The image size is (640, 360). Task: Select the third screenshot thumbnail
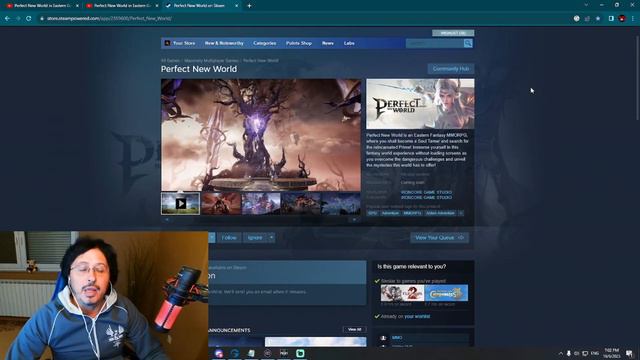tap(261, 203)
